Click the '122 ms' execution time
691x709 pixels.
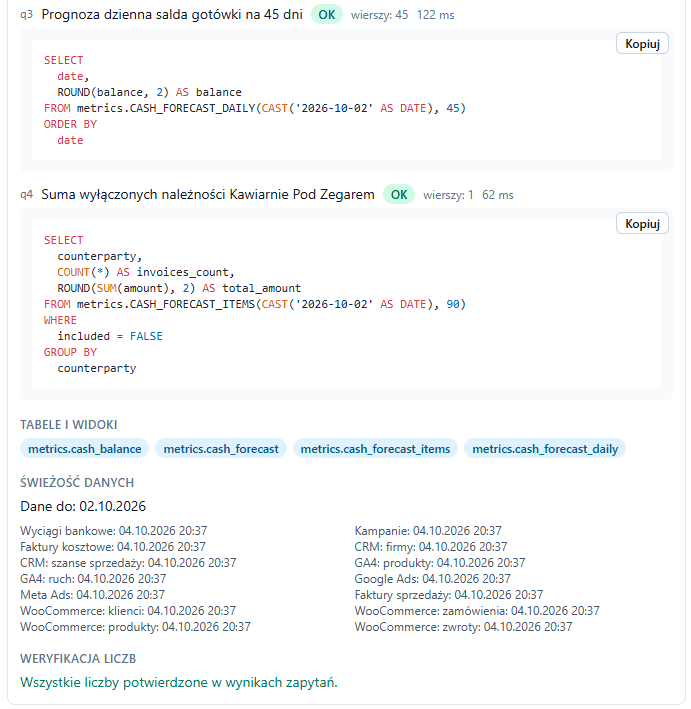point(435,15)
